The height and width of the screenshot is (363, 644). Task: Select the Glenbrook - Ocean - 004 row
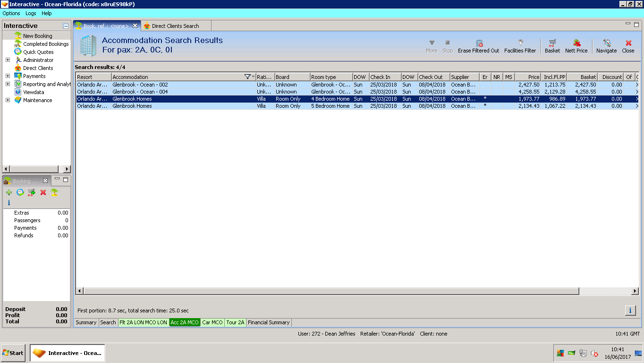click(357, 92)
